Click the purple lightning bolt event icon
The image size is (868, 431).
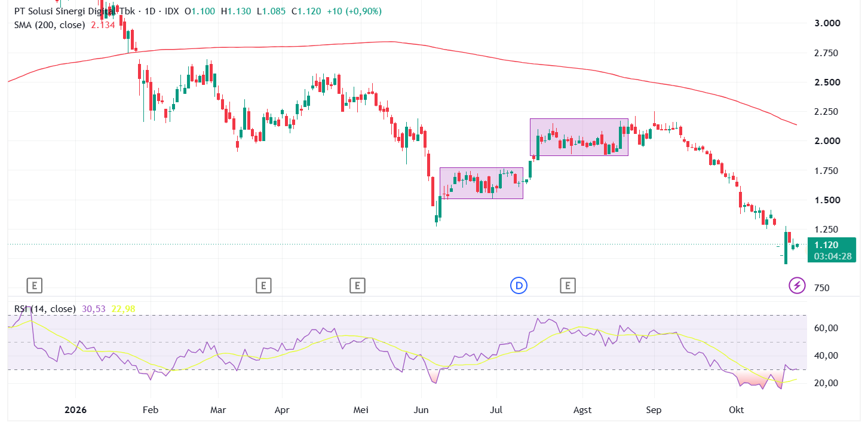click(797, 286)
